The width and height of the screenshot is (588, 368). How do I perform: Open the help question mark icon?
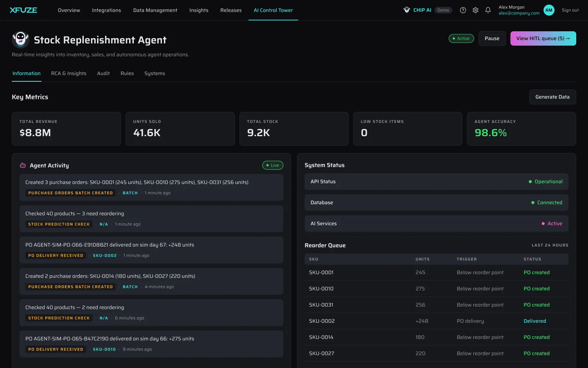click(x=463, y=10)
